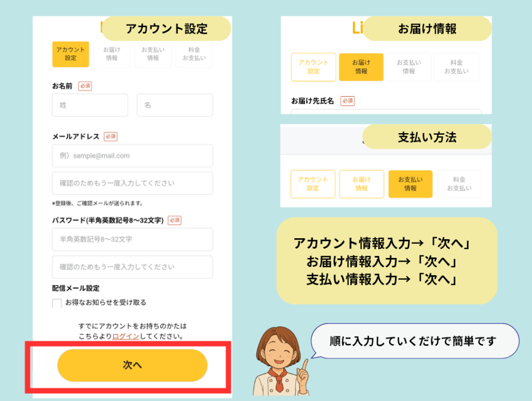This screenshot has height=401, width=532.
Task: Open the 料金お支払い tab on account screen
Action: point(193,54)
